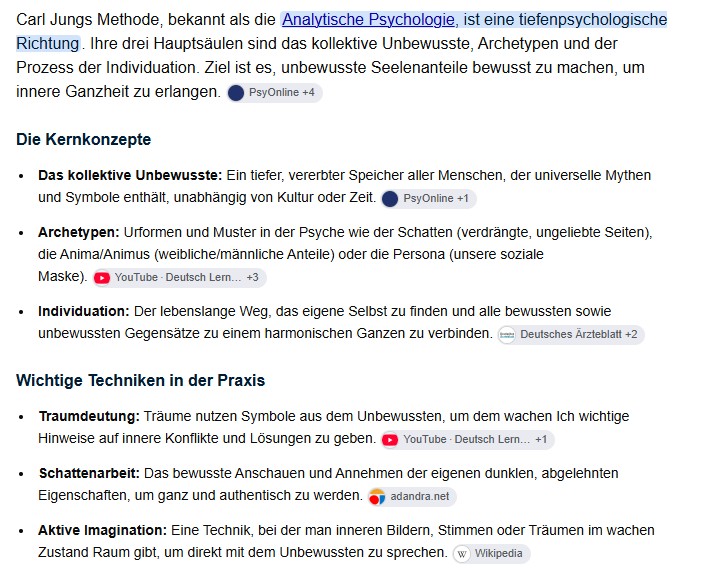Image resolution: width=711 pixels, height=573 pixels.
Task: Click the highlighted word 'Richtung'
Action: (x=48, y=44)
